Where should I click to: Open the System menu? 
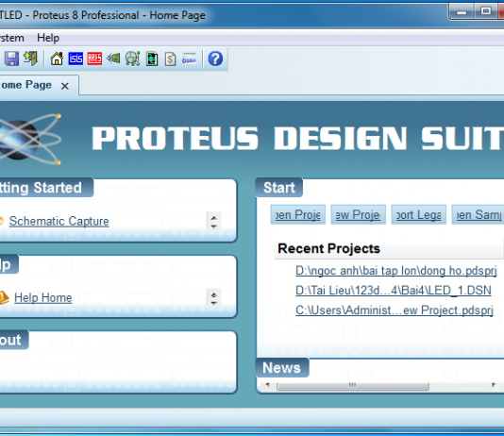click(12, 38)
